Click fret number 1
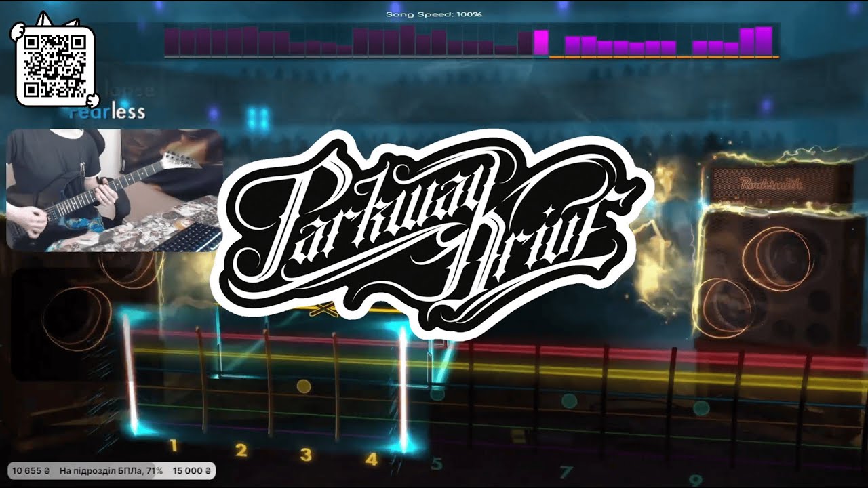Screen dimensions: 868x488 [174, 446]
